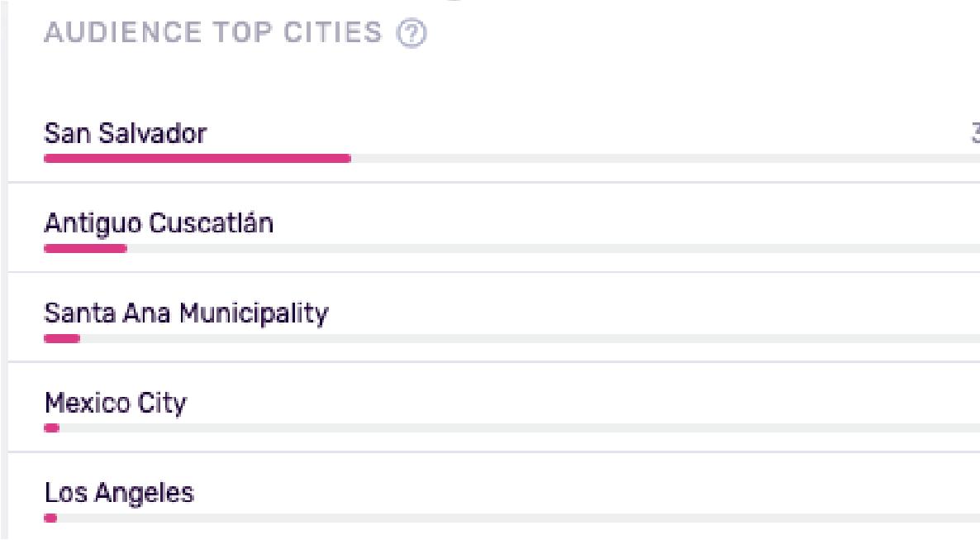980x540 pixels.
Task: Click Antiguo Cuscatlán's pink bar fill
Action: tap(85, 248)
